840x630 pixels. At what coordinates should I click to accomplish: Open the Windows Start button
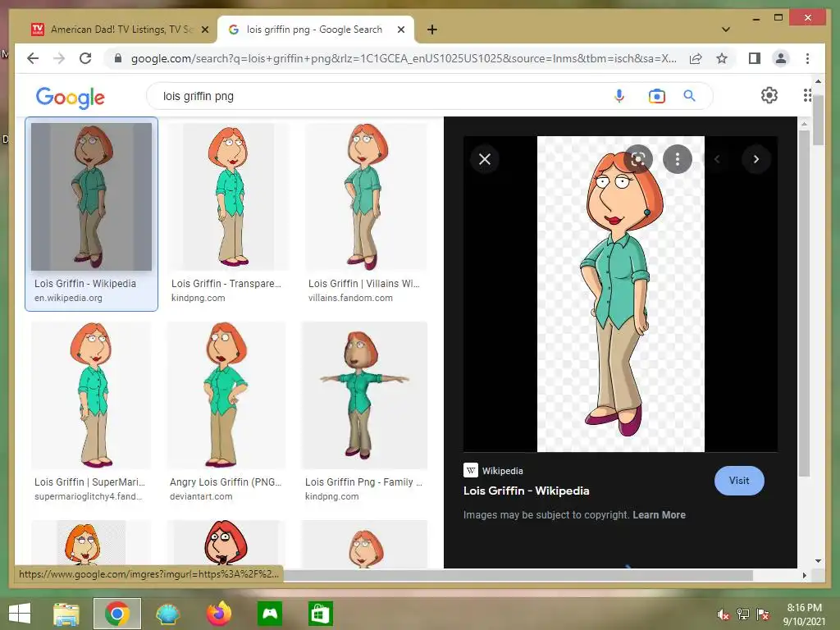tap(20, 614)
